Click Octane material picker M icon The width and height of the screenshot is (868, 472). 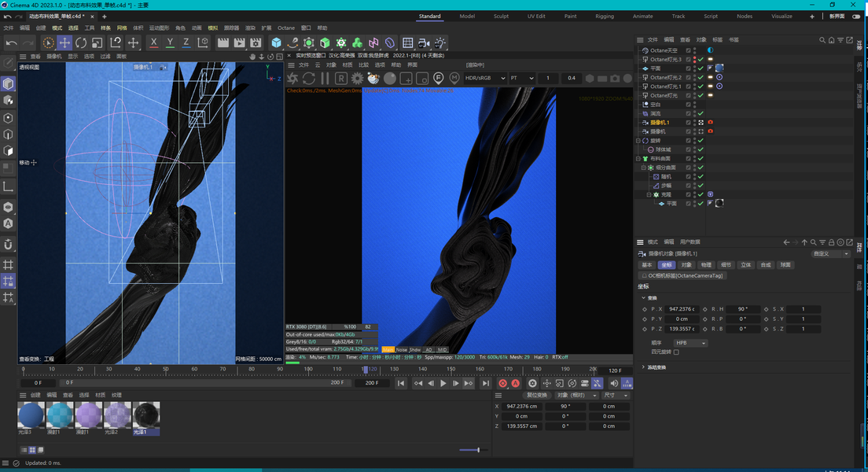454,79
